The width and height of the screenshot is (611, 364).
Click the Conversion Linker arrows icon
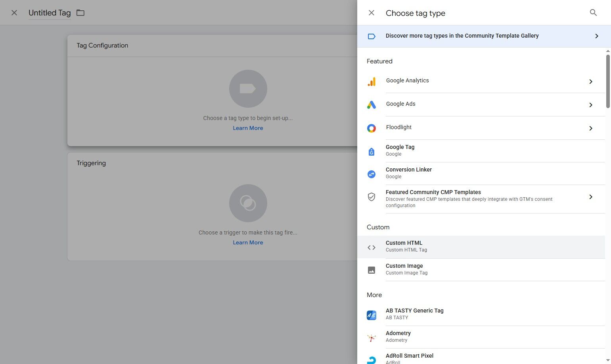(x=372, y=174)
